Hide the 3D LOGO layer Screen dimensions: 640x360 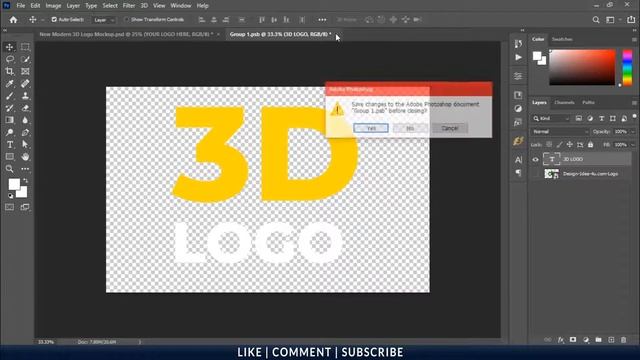(x=536, y=160)
